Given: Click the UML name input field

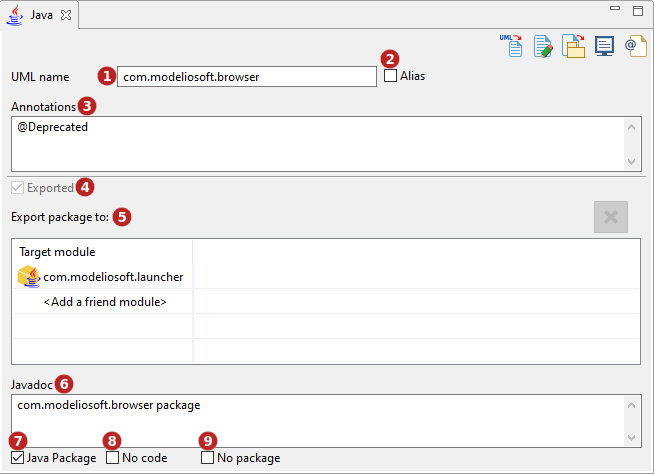Looking at the screenshot, I should tap(247, 77).
